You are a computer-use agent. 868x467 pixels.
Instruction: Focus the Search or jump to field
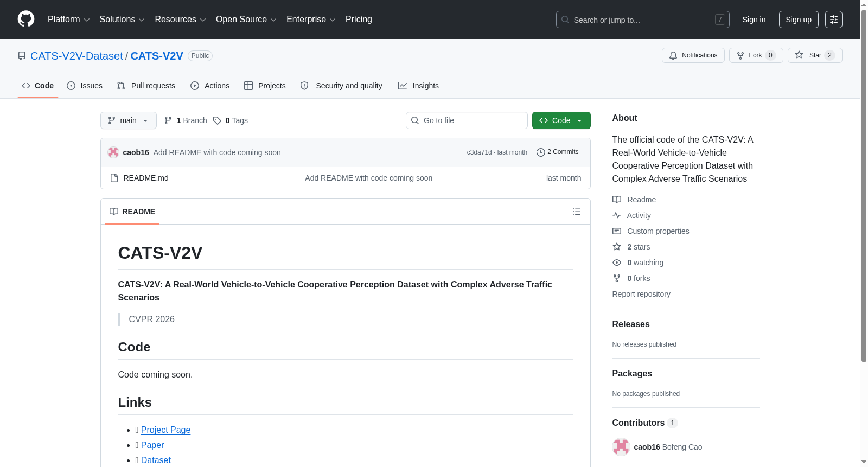click(x=642, y=20)
